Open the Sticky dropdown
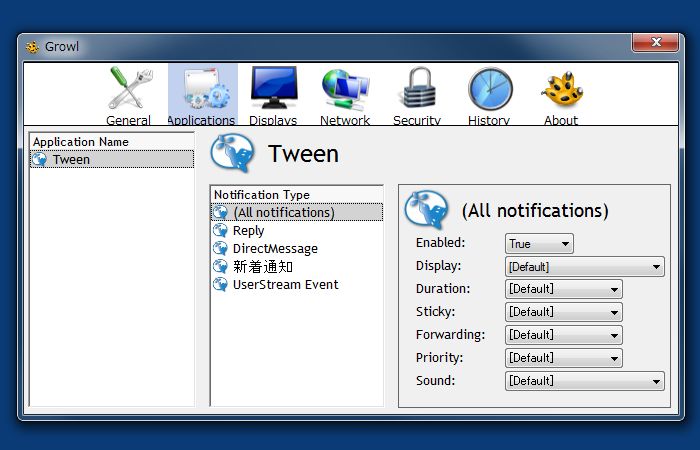This screenshot has height=450, width=700. pos(564,312)
